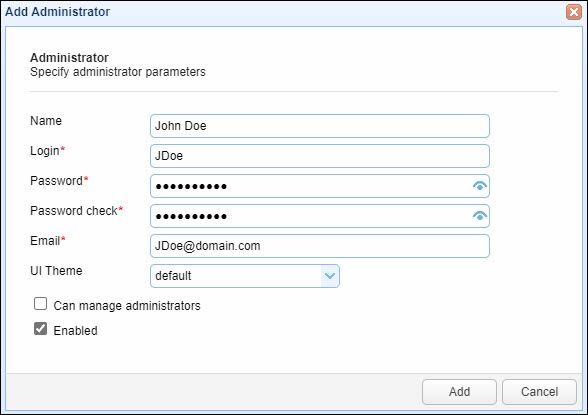The width and height of the screenshot is (588, 415).
Task: Select the 'default' text in UI Theme combo box
Action: coord(173,276)
